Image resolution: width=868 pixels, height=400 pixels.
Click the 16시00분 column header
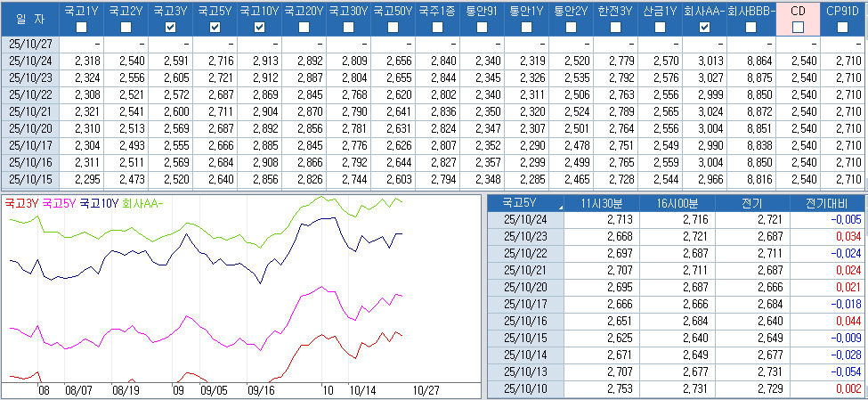click(x=676, y=201)
